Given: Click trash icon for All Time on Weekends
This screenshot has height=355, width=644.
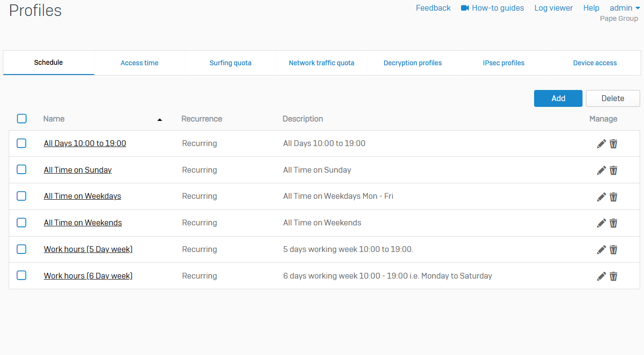Looking at the screenshot, I should [x=613, y=223].
